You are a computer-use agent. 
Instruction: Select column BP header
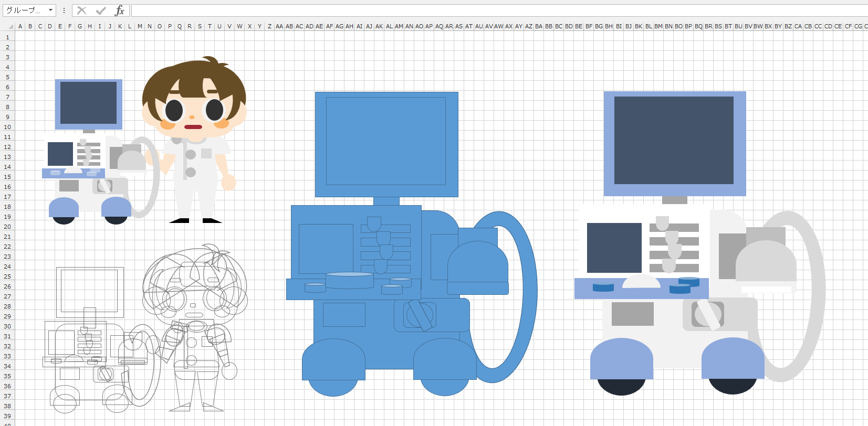(688, 26)
